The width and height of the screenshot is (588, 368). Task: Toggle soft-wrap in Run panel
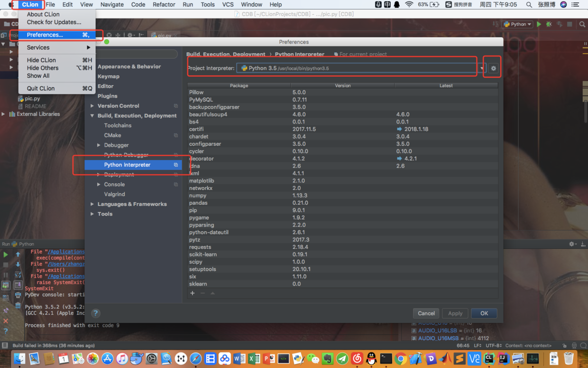[18, 275]
